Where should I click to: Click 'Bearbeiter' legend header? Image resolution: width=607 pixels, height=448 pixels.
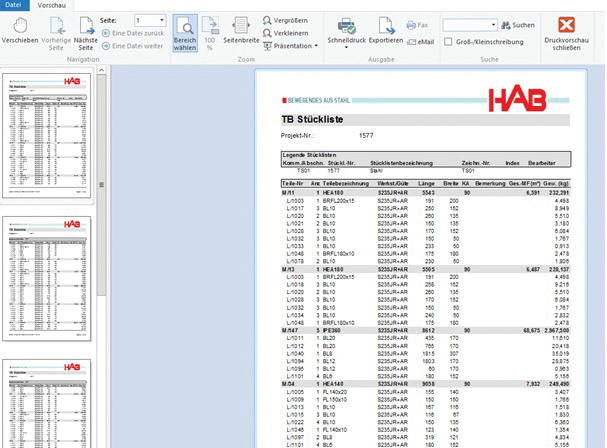click(x=542, y=163)
